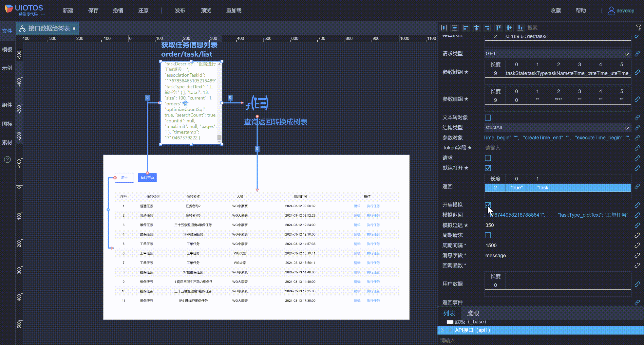Click the link icon beside 模拟延迟
Image resolution: width=644 pixels, height=345 pixels.
[637, 225]
